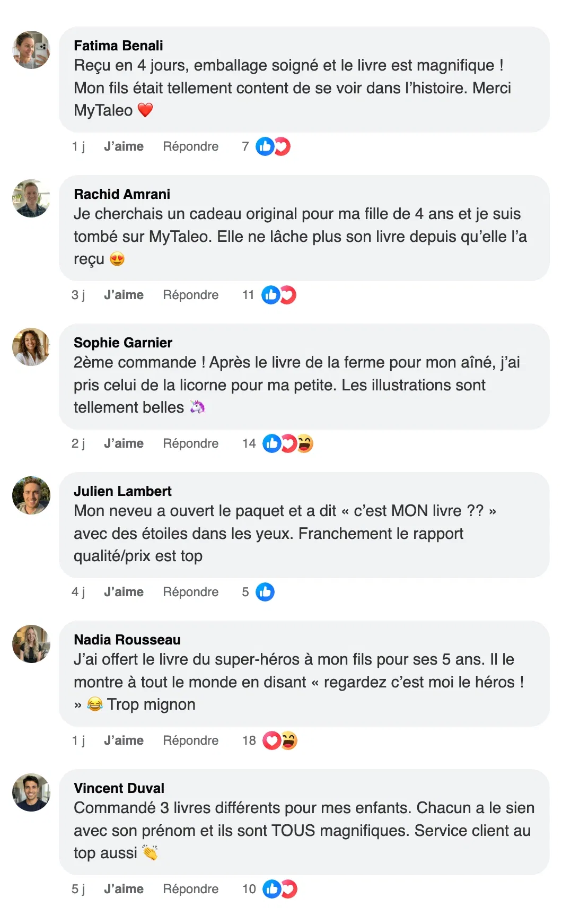The height and width of the screenshot is (924, 562).
Task: Click the reaction icons on Fatima Benali's comment
Action: [273, 146]
